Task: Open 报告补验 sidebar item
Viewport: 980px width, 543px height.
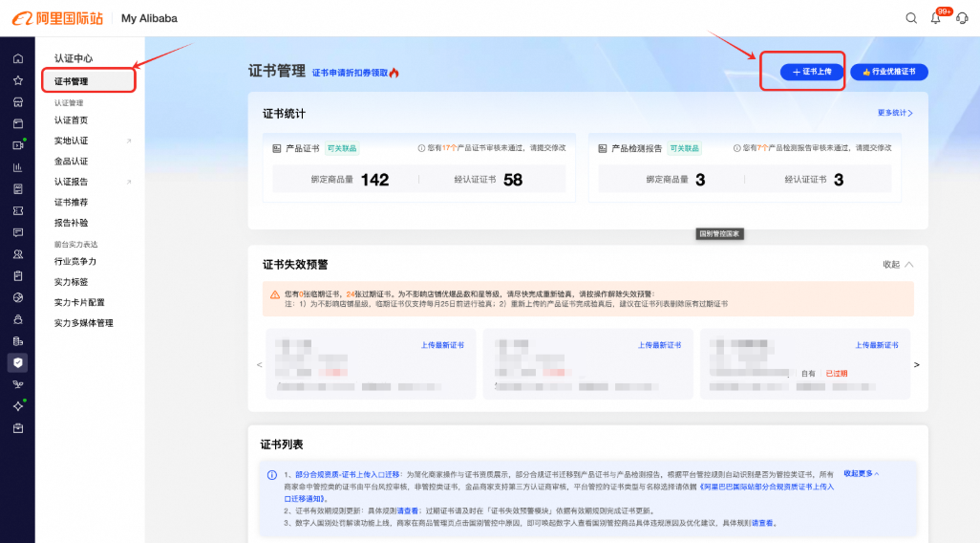Action: (x=72, y=223)
